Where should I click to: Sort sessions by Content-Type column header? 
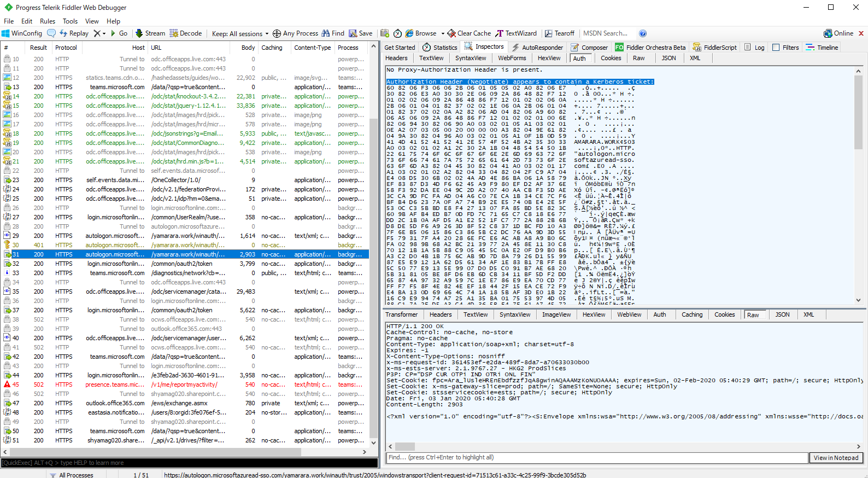pyautogui.click(x=312, y=48)
